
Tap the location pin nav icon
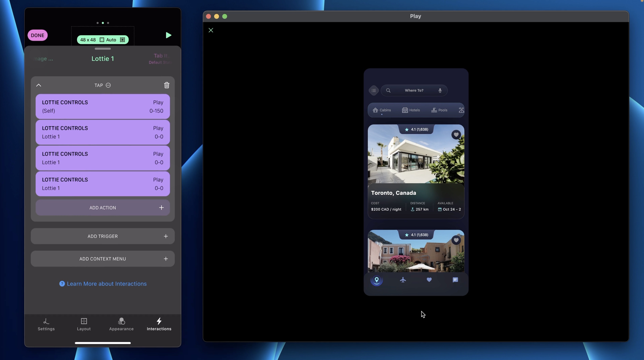376,280
